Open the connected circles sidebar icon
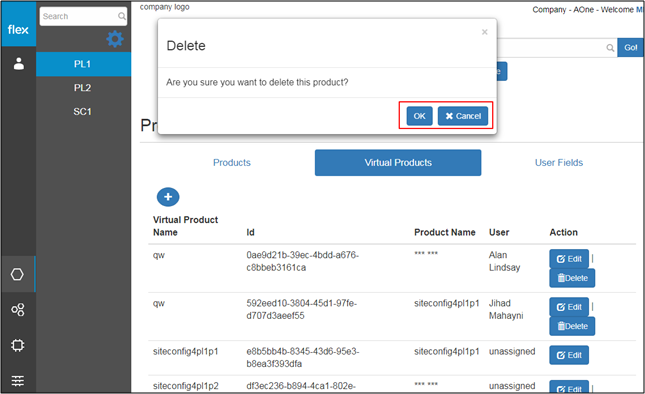This screenshot has height=394, width=645. (x=18, y=309)
